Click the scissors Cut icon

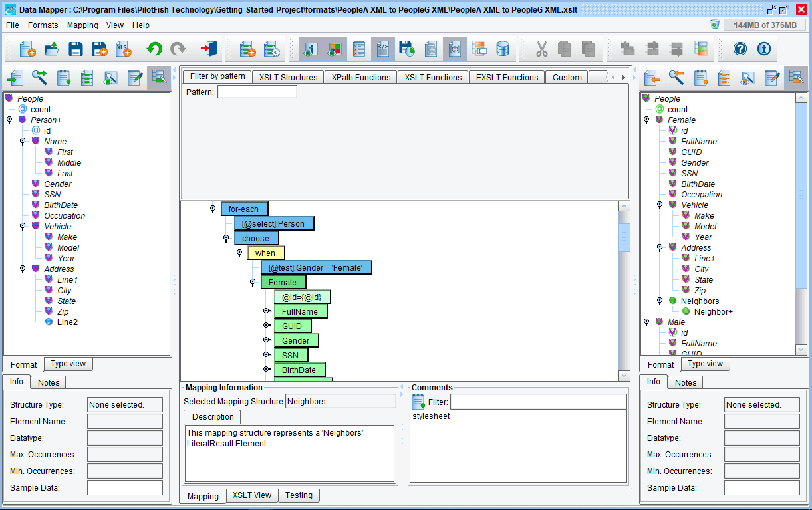pyautogui.click(x=541, y=49)
